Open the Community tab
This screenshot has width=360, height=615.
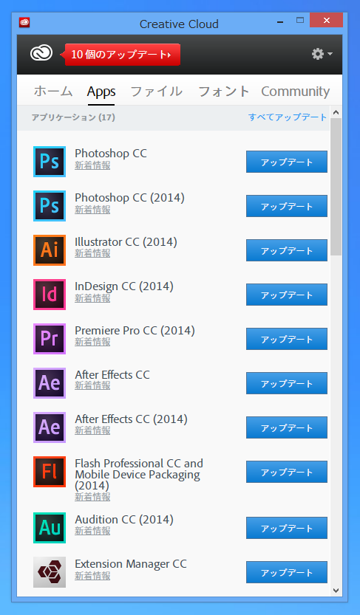tap(295, 91)
